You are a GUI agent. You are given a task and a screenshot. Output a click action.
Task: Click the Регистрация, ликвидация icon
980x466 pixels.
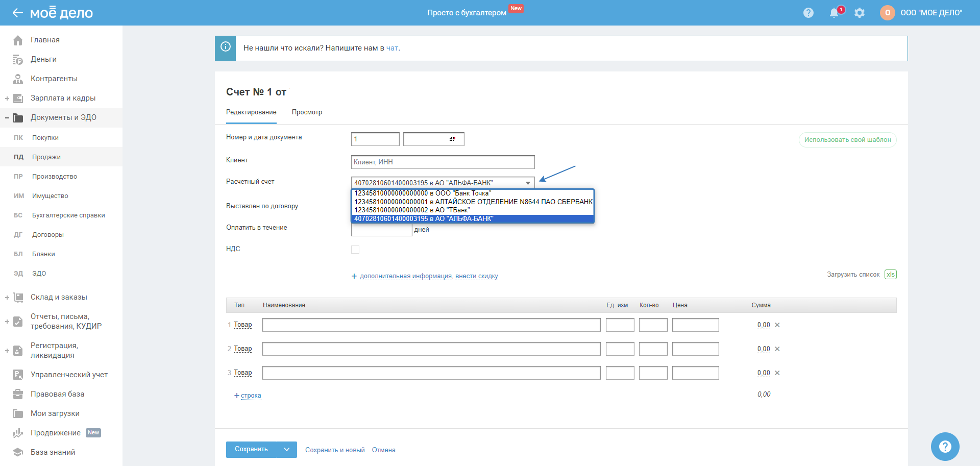click(18, 351)
